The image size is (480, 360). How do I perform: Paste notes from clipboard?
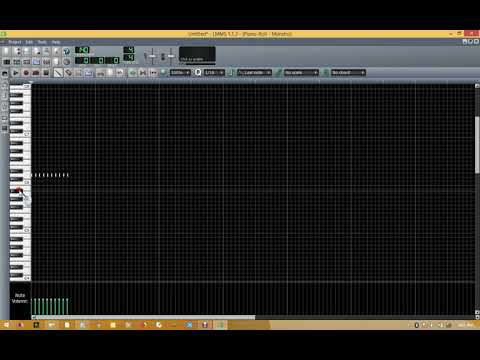tap(120, 73)
